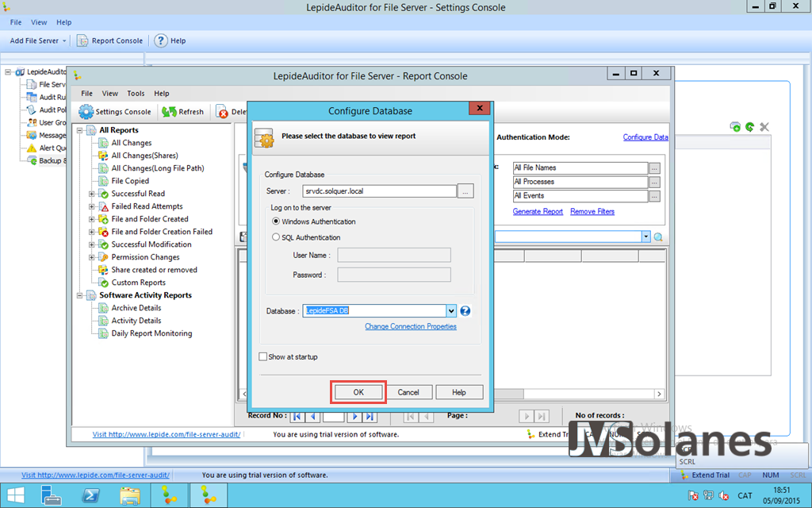Expand Permission Changes node
Image resolution: width=812 pixels, height=508 pixels.
pos(92,257)
